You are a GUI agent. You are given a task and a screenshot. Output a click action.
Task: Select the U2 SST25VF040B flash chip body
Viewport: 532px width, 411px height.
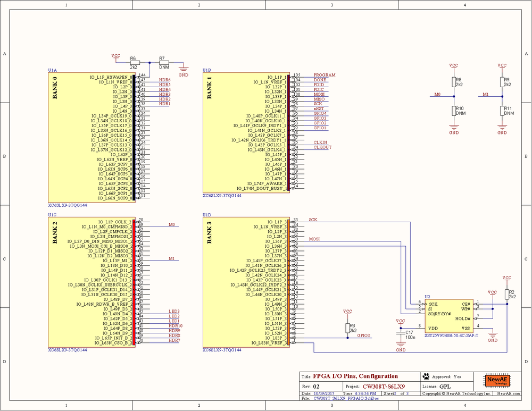click(x=450, y=316)
